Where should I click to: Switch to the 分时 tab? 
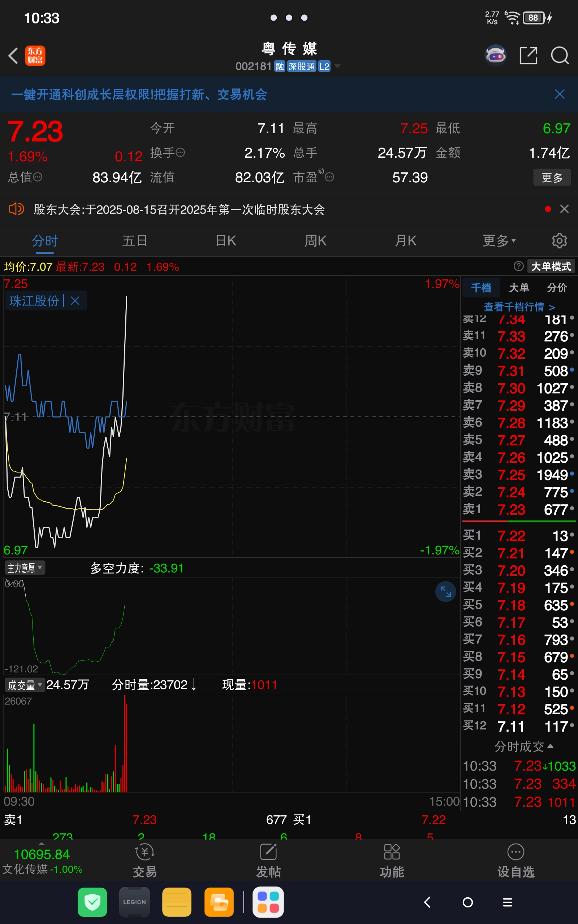(45, 240)
